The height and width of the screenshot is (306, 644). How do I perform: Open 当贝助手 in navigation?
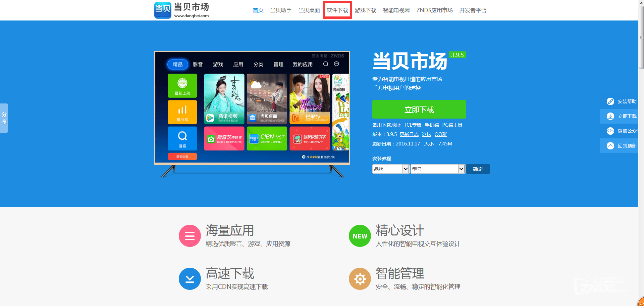(281, 10)
